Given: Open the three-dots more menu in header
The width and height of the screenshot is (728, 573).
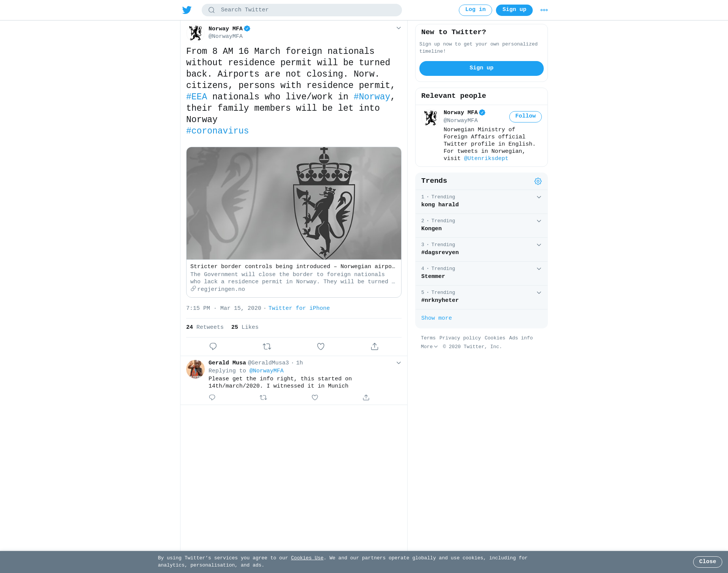Looking at the screenshot, I should coord(544,10).
